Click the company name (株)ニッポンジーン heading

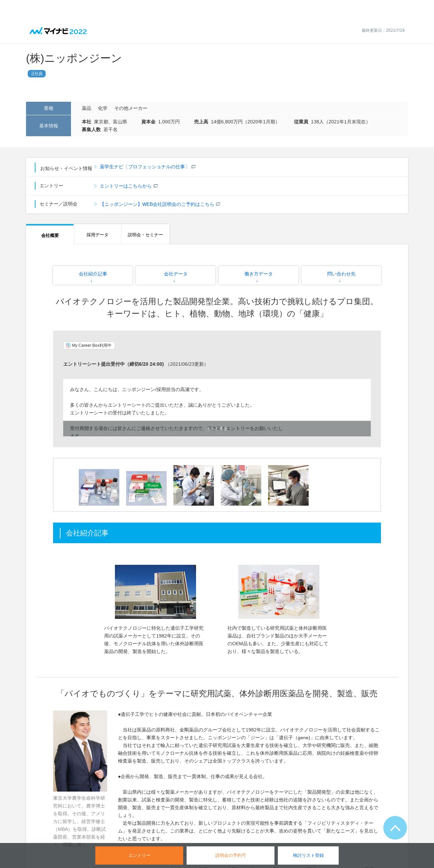point(74,58)
